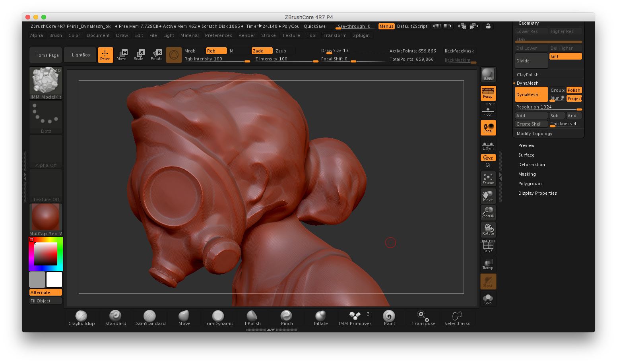Toggle Persp perspective mode

point(488,93)
